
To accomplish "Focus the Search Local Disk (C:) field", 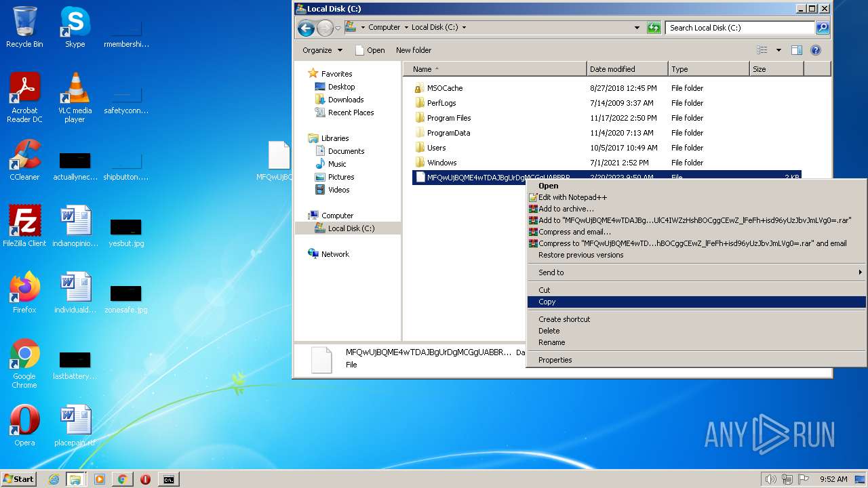I will [x=740, y=28].
